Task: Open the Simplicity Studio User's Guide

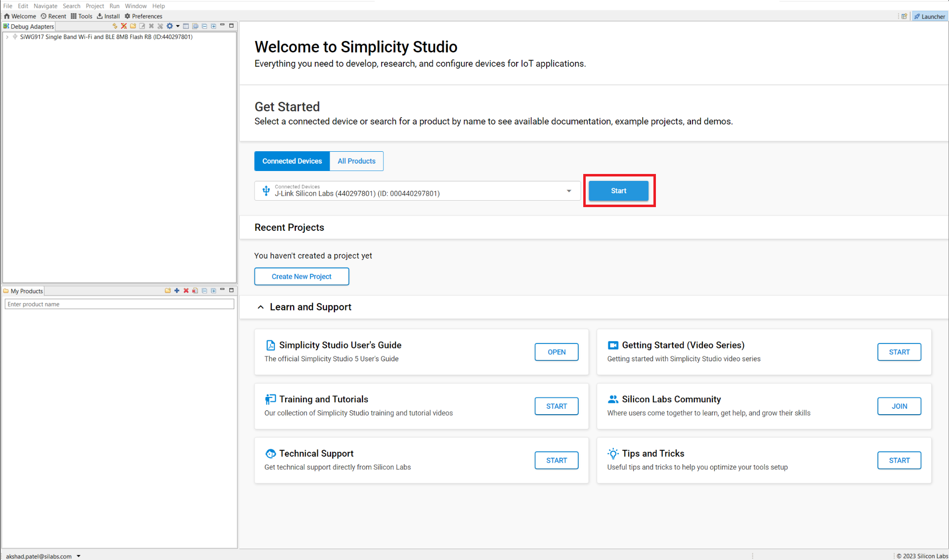Action: point(557,352)
